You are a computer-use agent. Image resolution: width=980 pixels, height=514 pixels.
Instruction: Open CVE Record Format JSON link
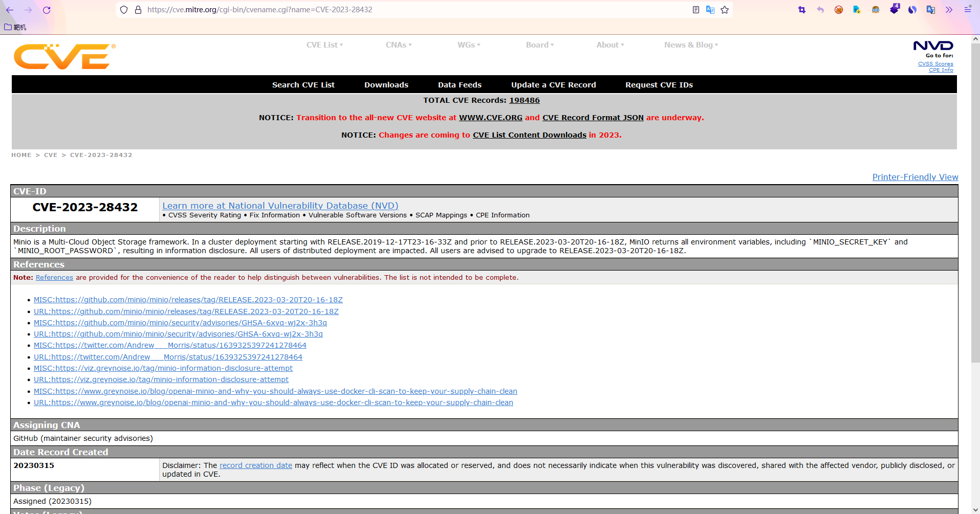(x=593, y=118)
